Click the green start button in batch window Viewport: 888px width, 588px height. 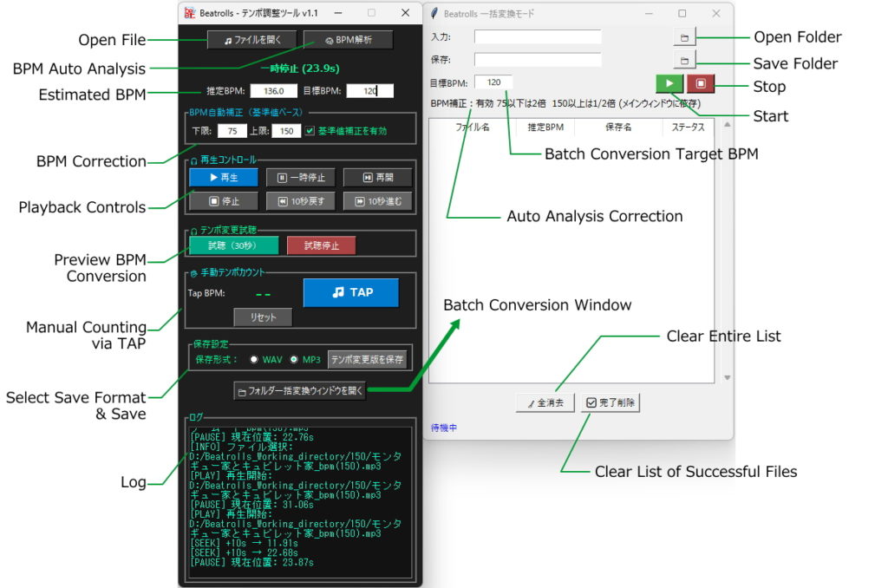click(x=669, y=83)
